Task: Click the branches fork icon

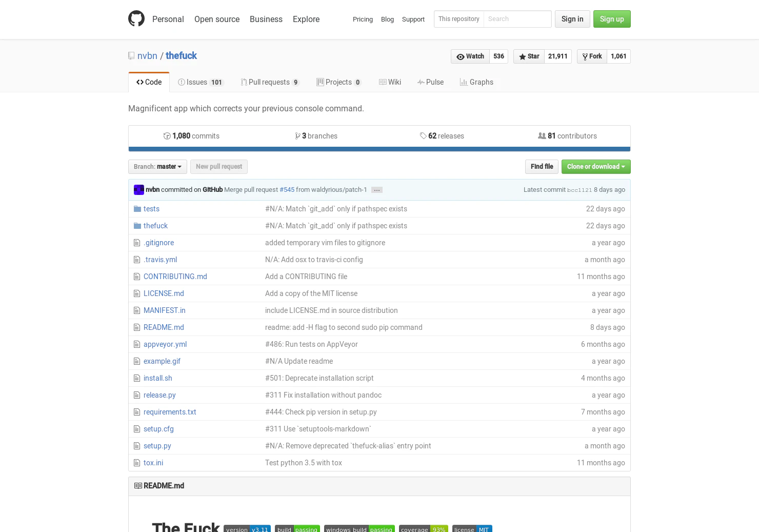Action: (298, 136)
